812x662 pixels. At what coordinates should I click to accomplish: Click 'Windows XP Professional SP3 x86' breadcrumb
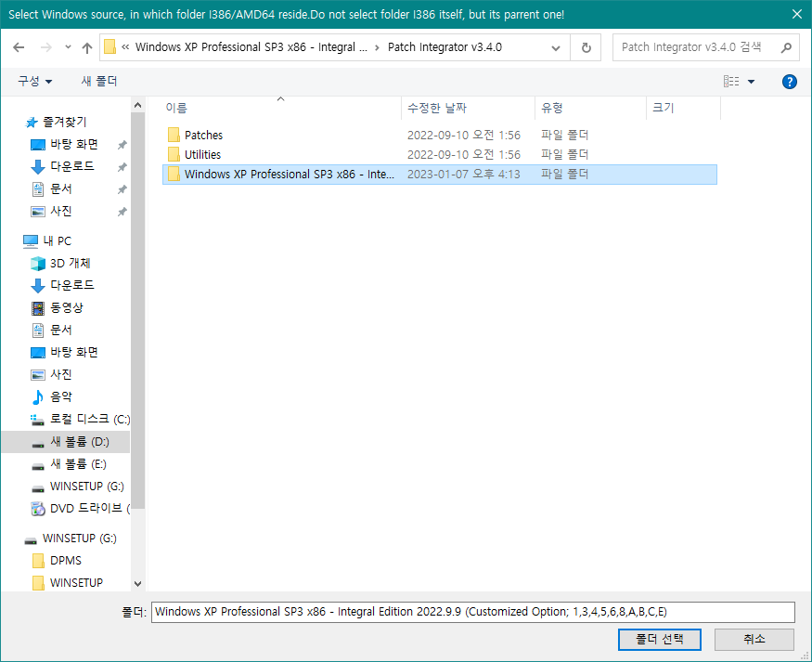point(251,47)
